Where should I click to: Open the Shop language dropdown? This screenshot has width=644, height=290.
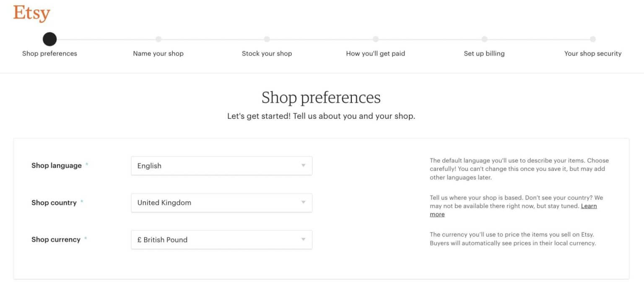pos(221,166)
